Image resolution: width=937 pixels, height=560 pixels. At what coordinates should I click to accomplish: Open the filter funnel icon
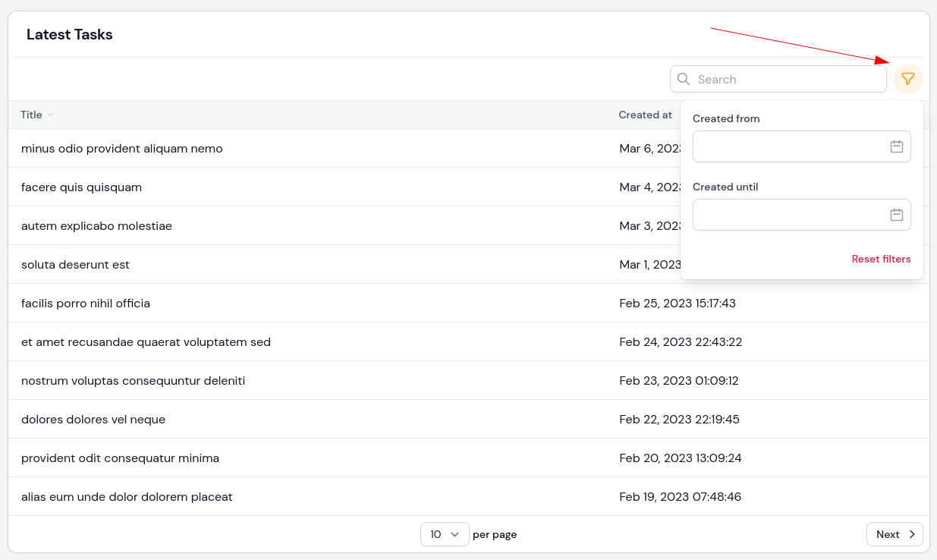pos(908,78)
